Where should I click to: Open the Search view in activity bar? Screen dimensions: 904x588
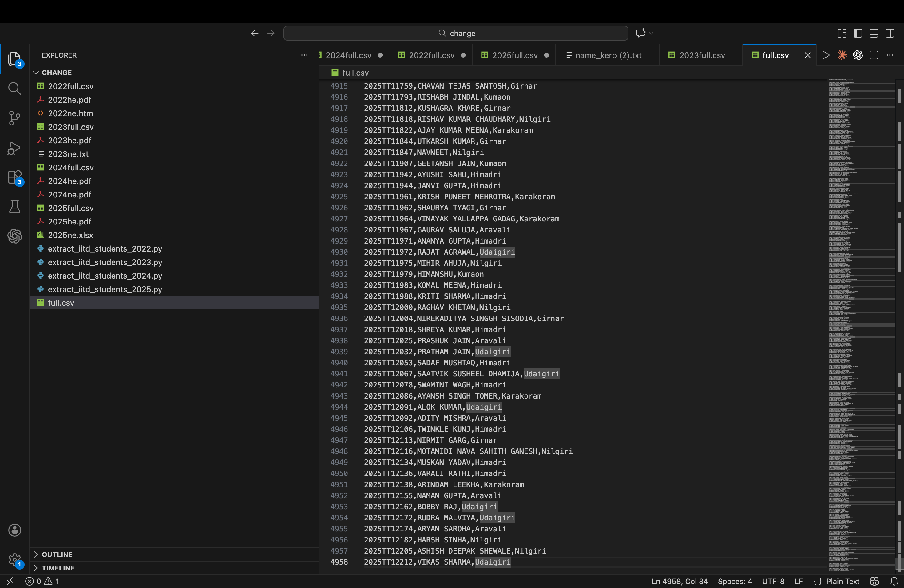point(14,89)
